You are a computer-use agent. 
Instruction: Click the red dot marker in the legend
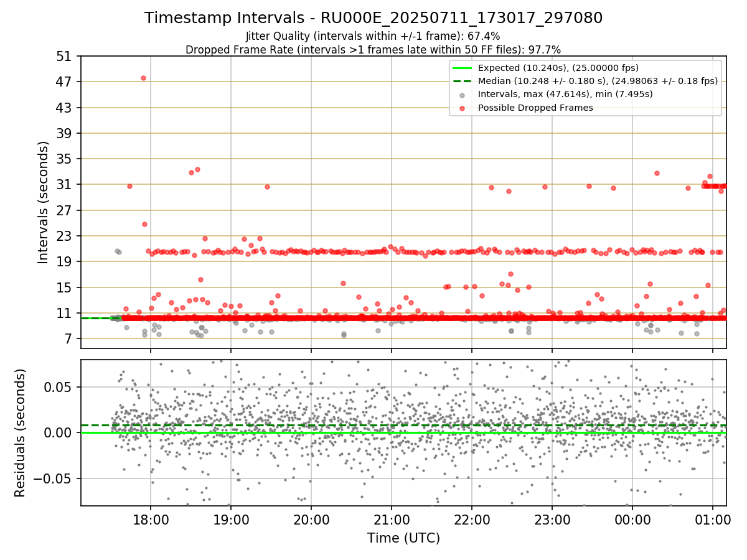tap(462, 108)
